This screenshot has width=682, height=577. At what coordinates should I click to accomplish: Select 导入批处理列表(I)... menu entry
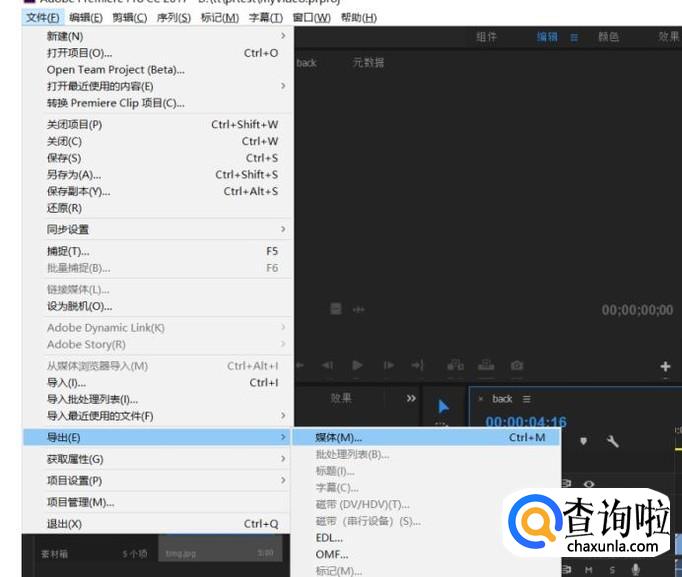pos(157,399)
